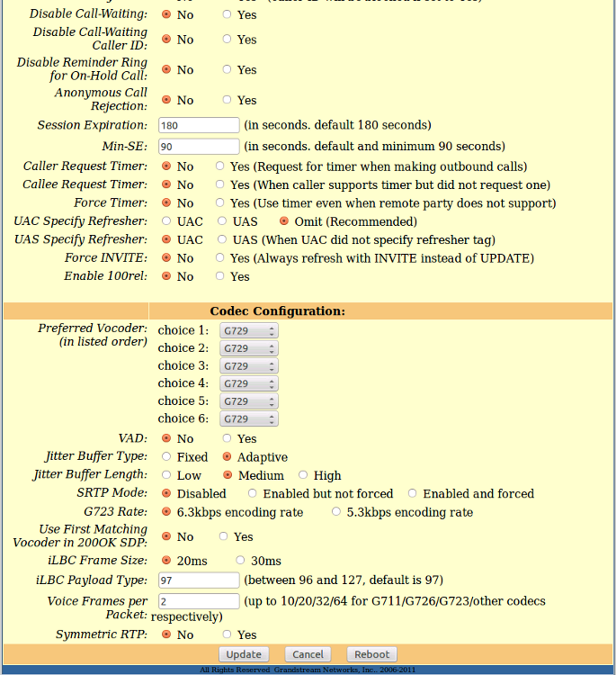
Task: Set Disable Reminder Ring for On-Hold Call to No
Action: coord(166,69)
